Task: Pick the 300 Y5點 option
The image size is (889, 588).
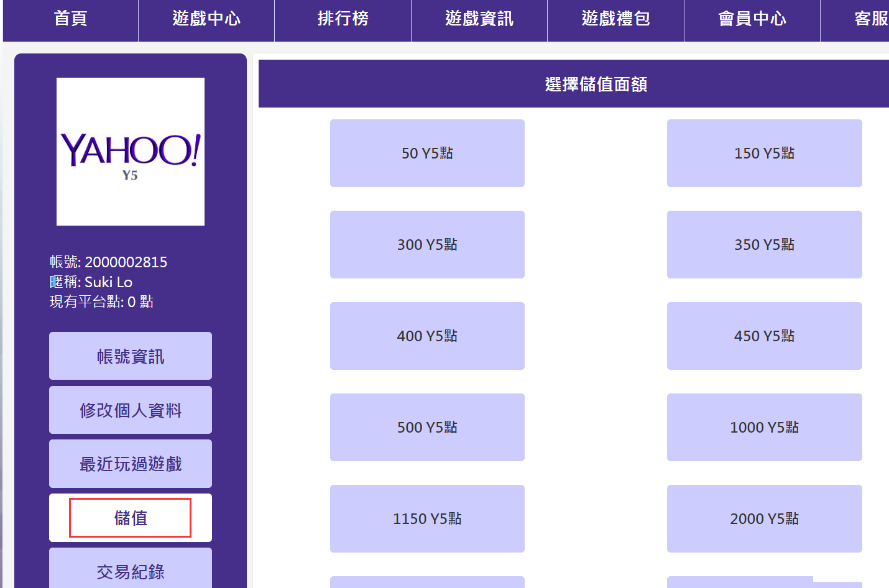Action: 427,244
